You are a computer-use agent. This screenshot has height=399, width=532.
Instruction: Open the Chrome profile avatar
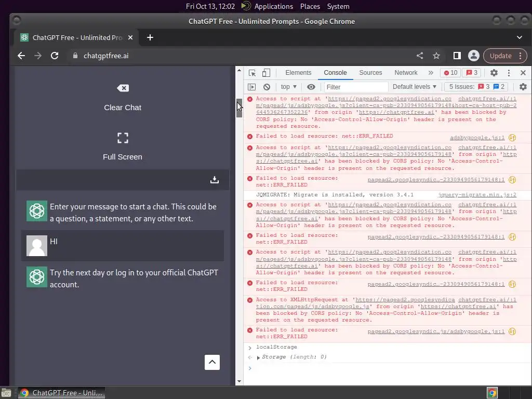(474, 56)
